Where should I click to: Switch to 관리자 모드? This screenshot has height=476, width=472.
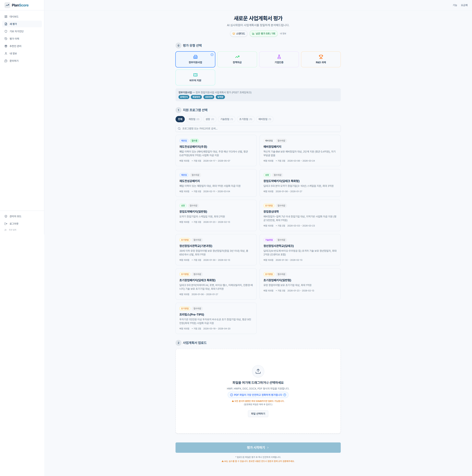[15, 216]
